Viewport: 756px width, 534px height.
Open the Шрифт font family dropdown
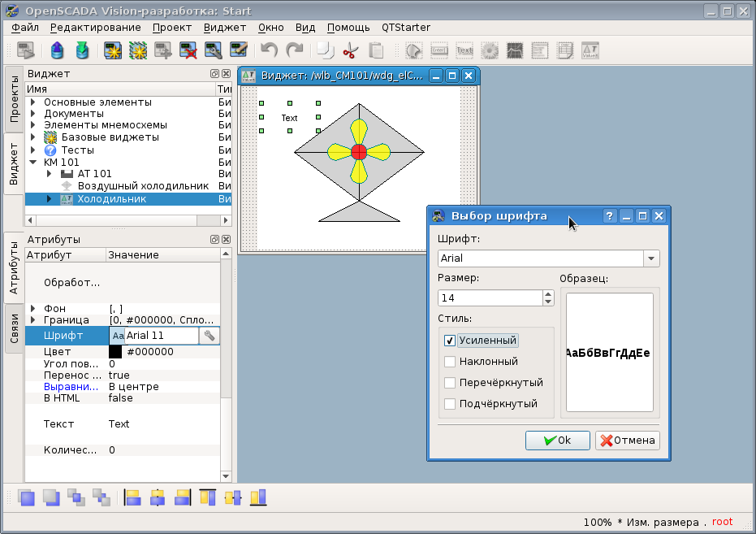point(651,258)
